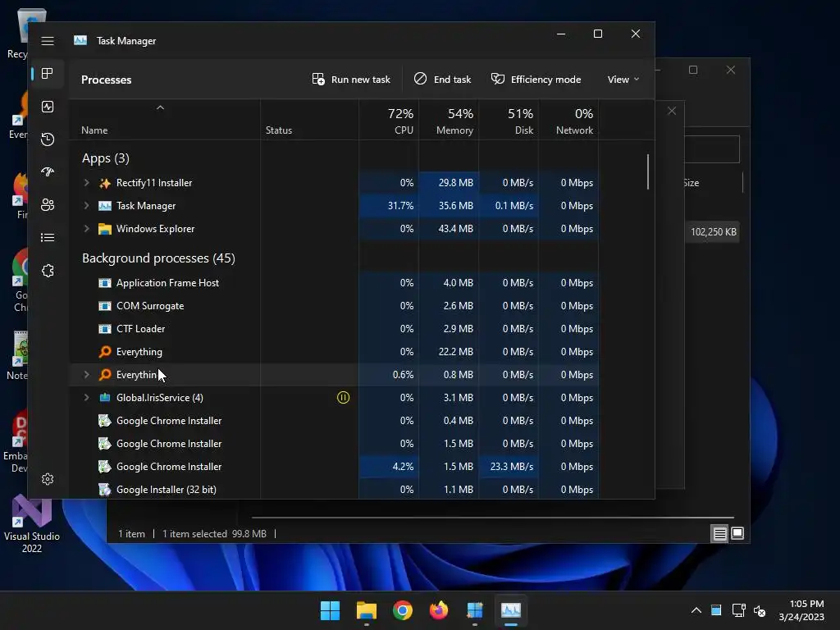
Task: Open the clock and date in taskbar
Action: [801, 610]
